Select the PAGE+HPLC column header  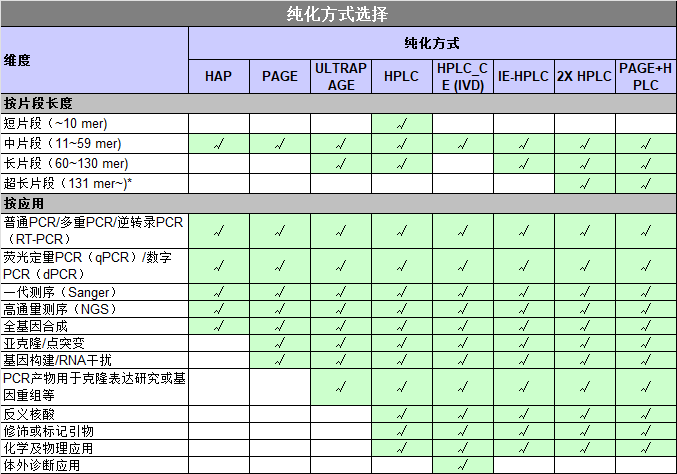pos(646,76)
